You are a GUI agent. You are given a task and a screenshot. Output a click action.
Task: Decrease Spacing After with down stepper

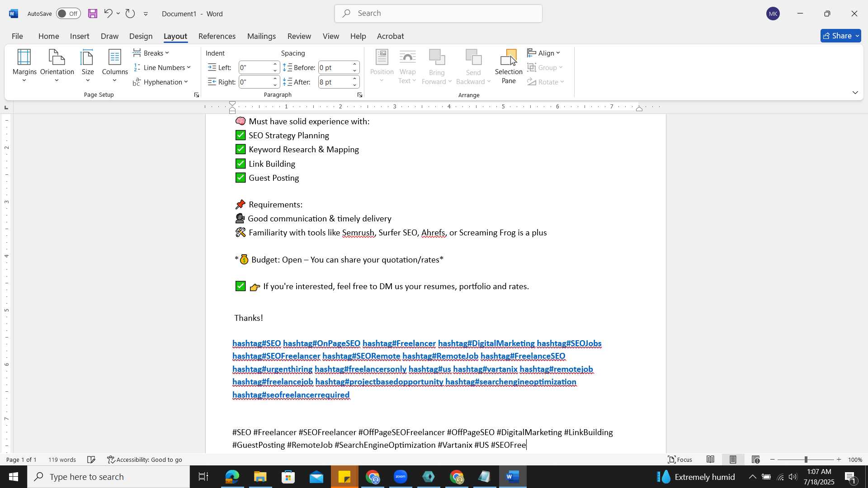click(355, 85)
